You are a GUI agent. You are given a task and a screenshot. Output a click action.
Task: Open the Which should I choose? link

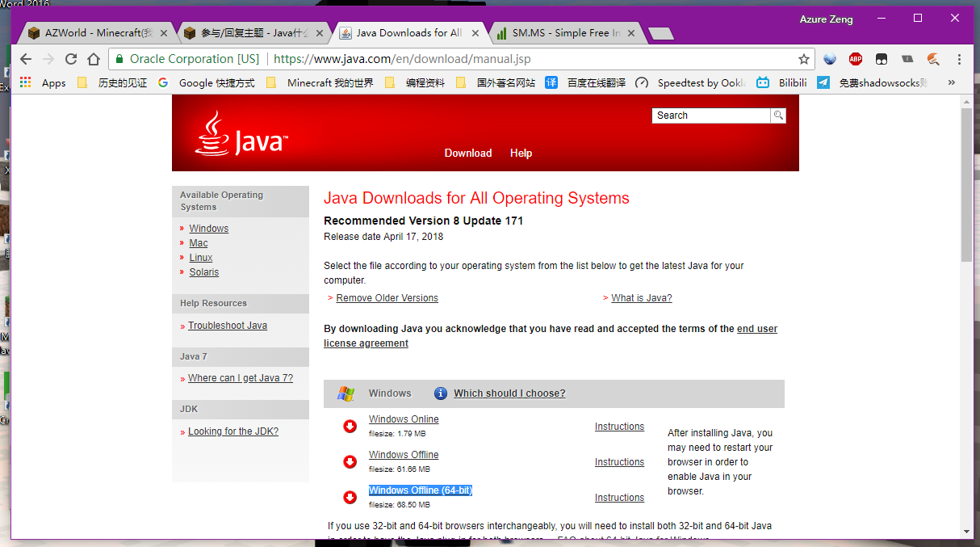pos(509,393)
